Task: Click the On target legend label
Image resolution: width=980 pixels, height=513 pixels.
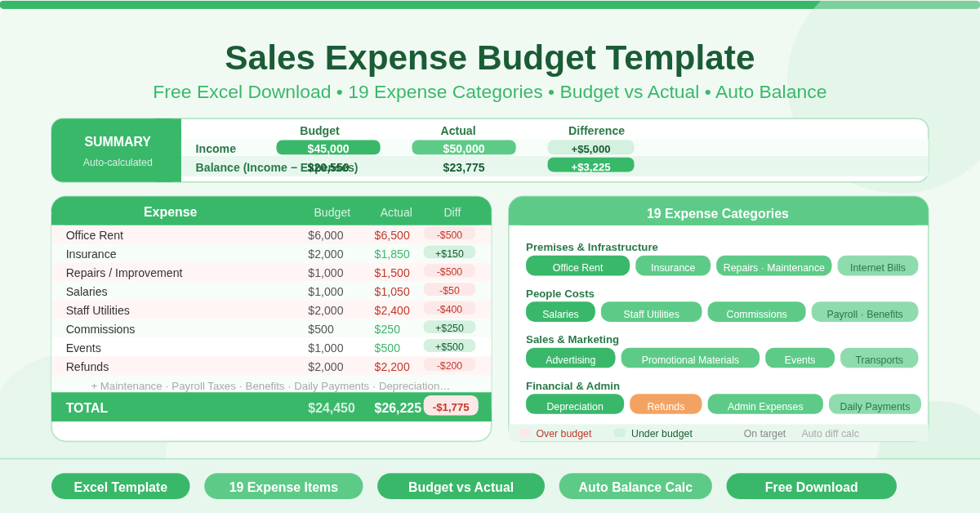Action: pyautogui.click(x=765, y=434)
